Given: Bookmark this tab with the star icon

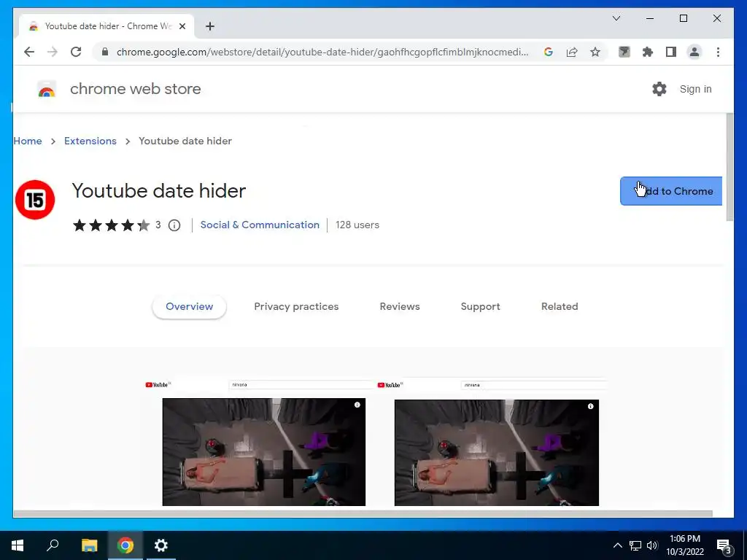Looking at the screenshot, I should pos(595,52).
